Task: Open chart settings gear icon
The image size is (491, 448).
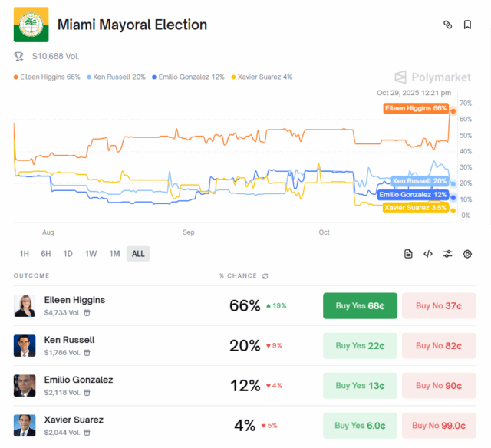Action: [467, 254]
